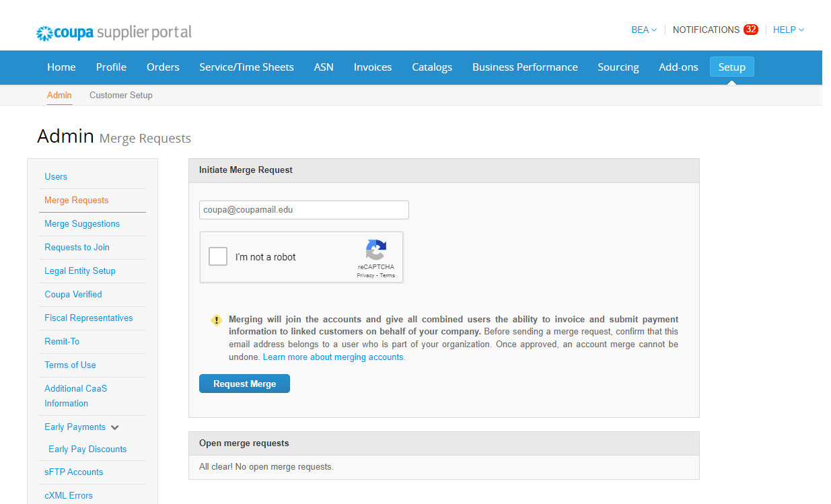Check the I'm not a robot box
This screenshot has height=504, width=831.
tap(218, 256)
